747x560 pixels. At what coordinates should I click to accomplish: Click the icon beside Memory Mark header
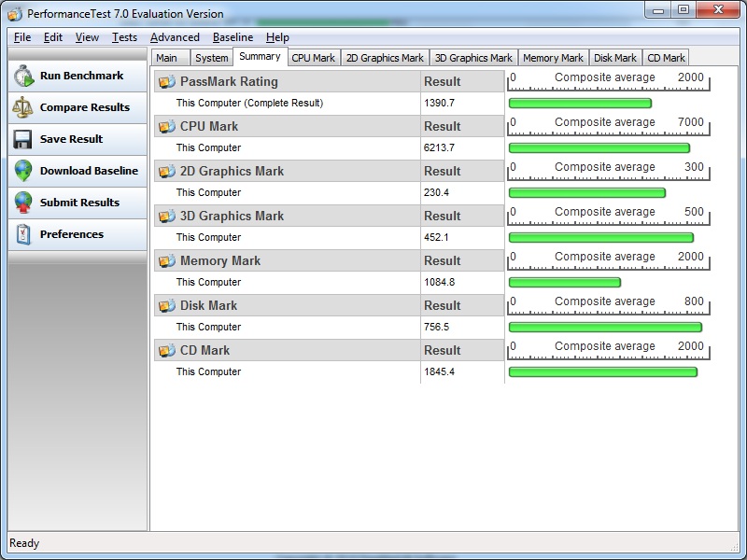pos(167,261)
